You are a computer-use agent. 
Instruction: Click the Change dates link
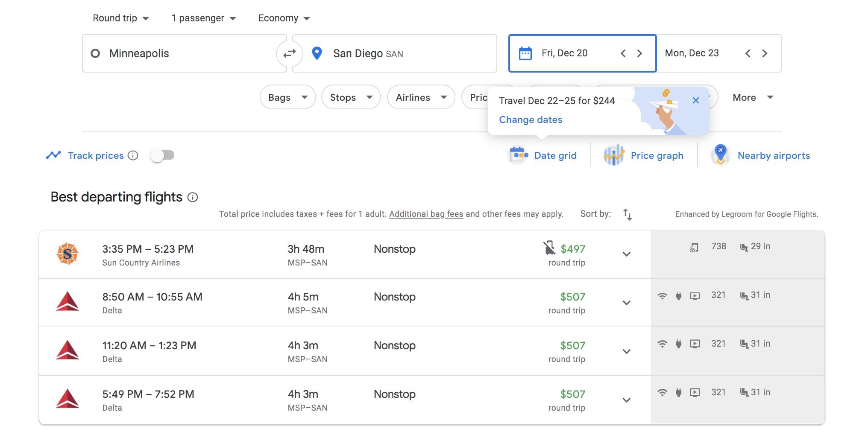tap(531, 120)
